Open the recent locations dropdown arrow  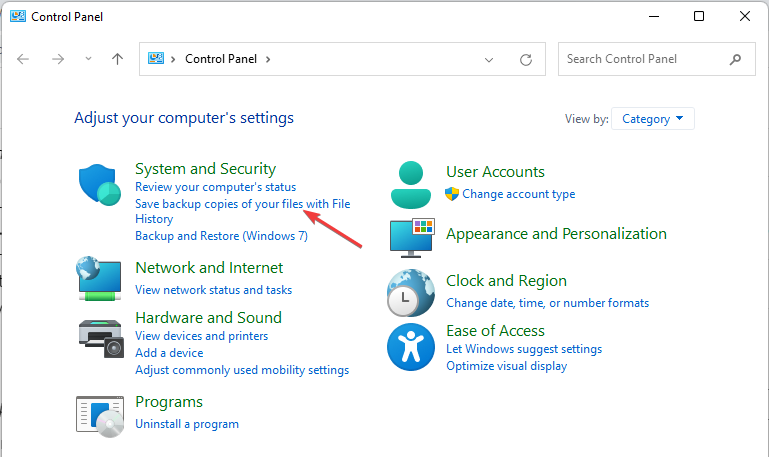tap(88, 60)
